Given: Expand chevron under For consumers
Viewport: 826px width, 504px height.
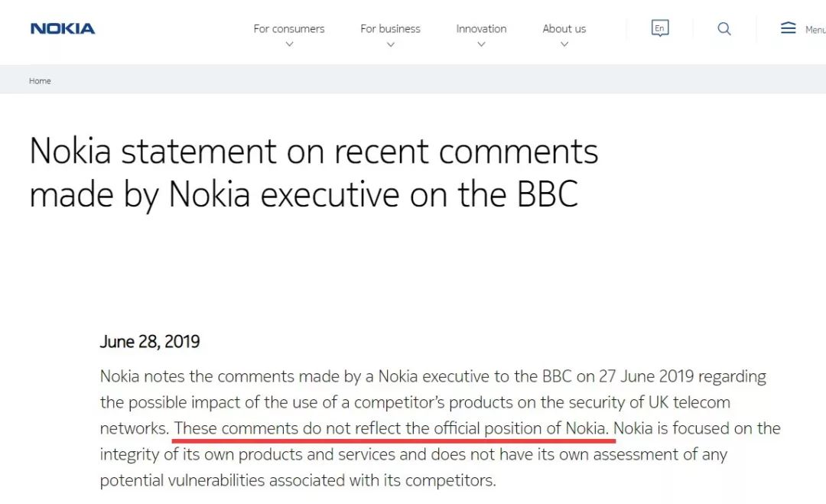Looking at the screenshot, I should [289, 44].
